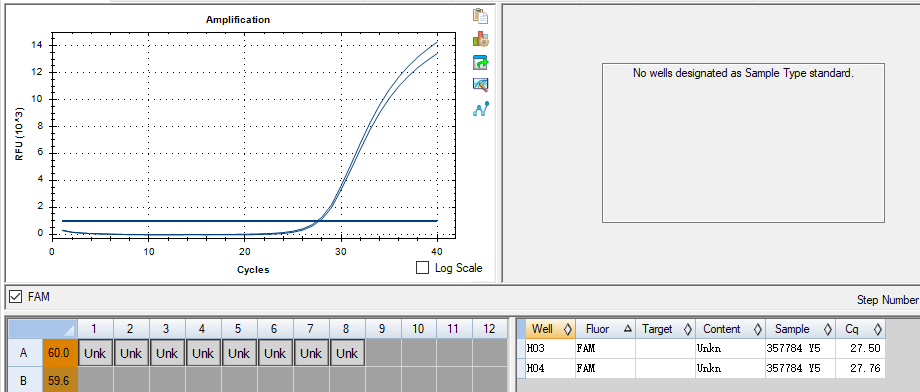Image resolution: width=920 pixels, height=392 pixels.
Task: Select well A6 Unk
Action: coord(275,353)
